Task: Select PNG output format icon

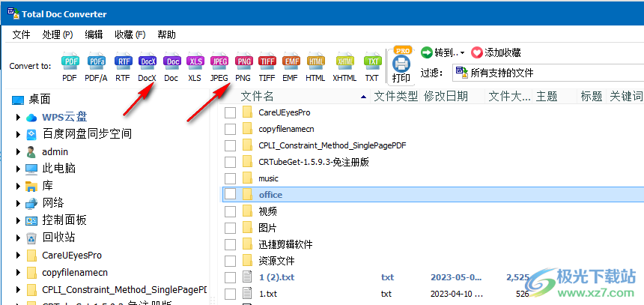Action: (243, 61)
